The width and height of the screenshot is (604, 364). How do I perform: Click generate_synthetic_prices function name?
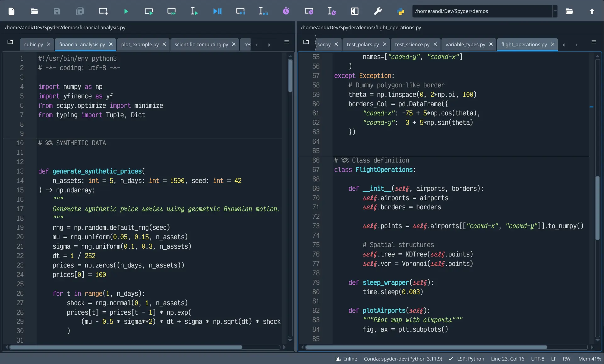coord(97,171)
